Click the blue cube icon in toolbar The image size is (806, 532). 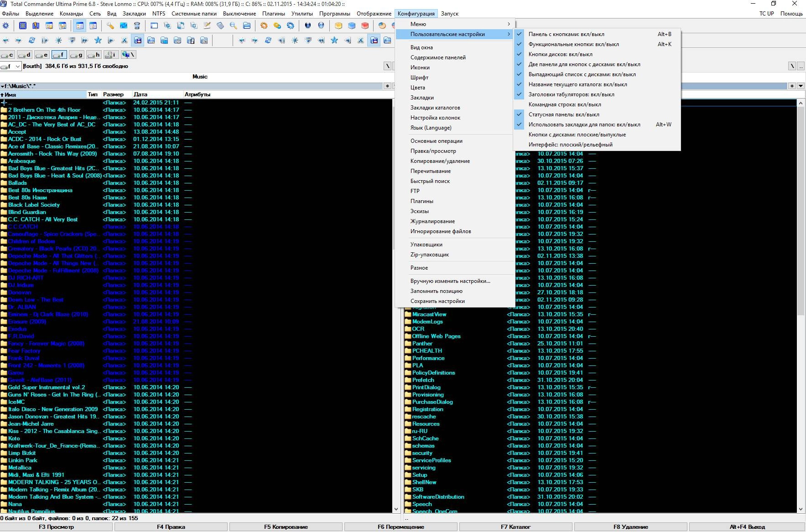pos(352,26)
